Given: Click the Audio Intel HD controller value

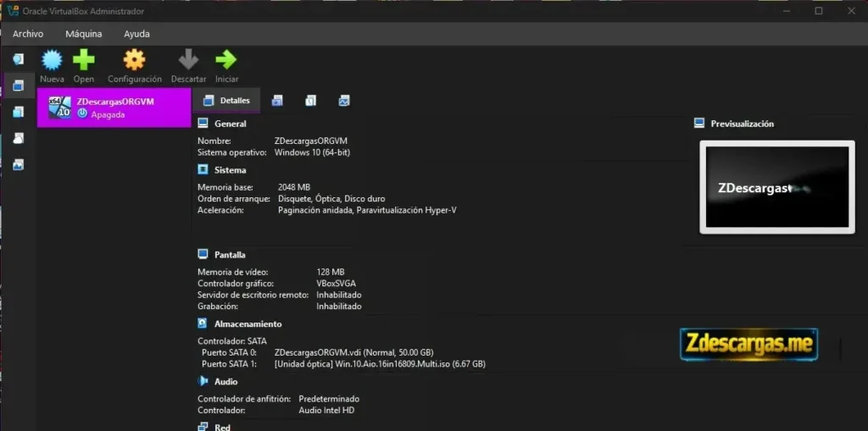Looking at the screenshot, I should pos(326,410).
